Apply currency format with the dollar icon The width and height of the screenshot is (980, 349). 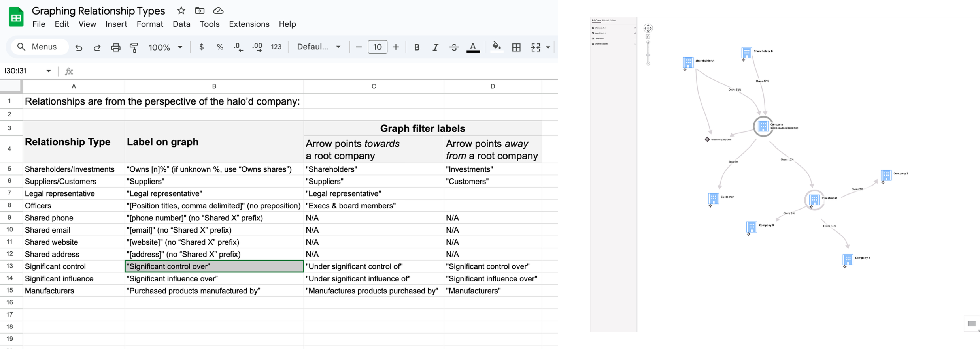(202, 47)
